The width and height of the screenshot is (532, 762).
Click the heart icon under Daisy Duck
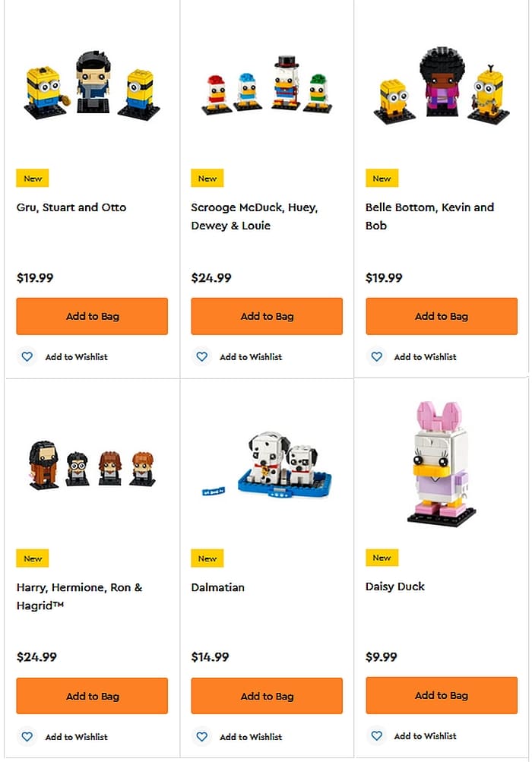[376, 735]
